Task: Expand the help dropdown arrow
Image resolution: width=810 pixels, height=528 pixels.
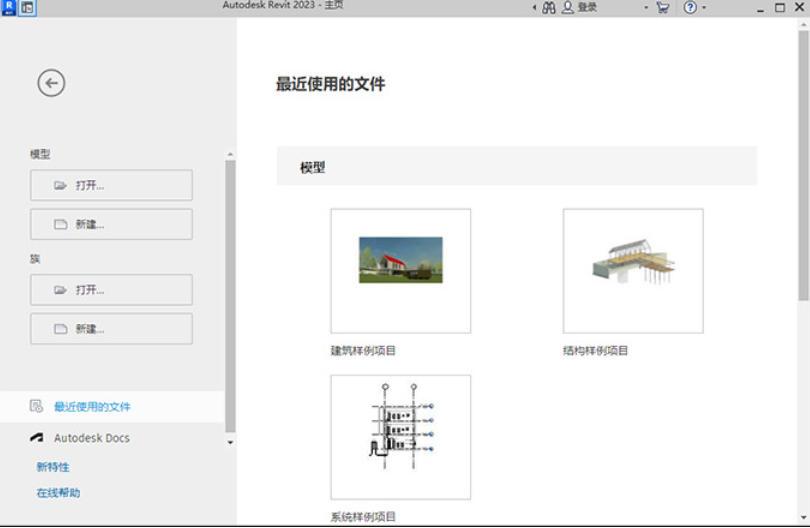Action: pyautogui.click(x=704, y=8)
